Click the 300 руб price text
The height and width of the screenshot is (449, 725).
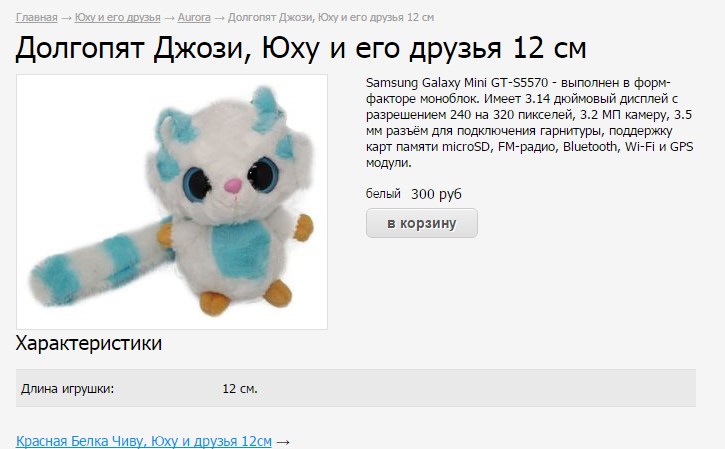436,194
